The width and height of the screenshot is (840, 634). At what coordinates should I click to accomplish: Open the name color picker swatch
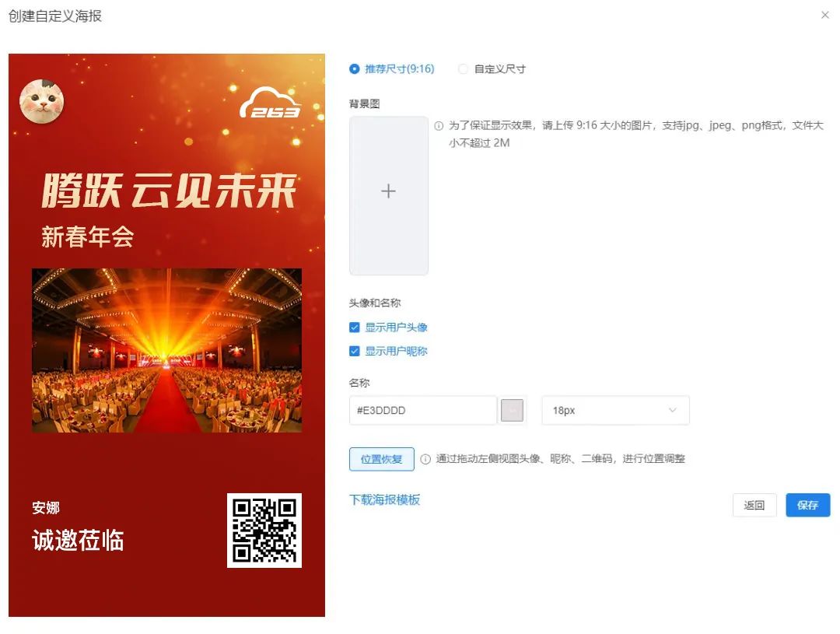coord(512,411)
